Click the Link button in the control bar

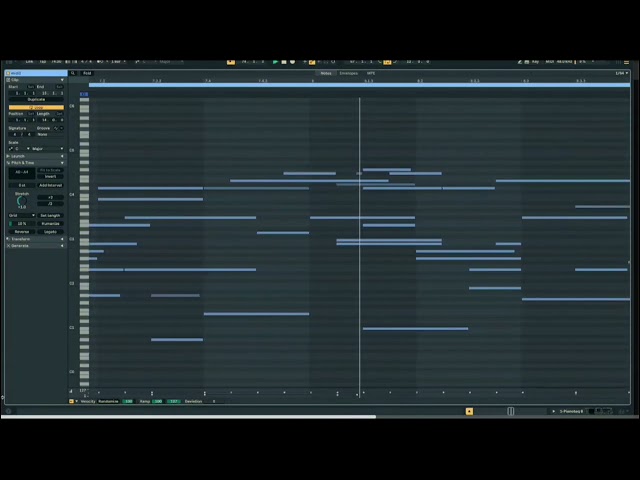tap(29, 62)
